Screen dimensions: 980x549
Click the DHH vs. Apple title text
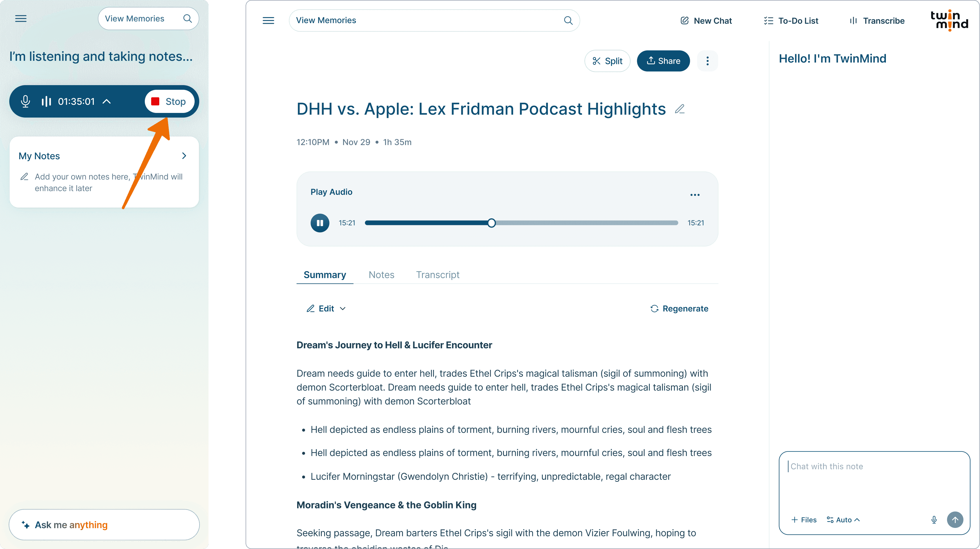(481, 109)
